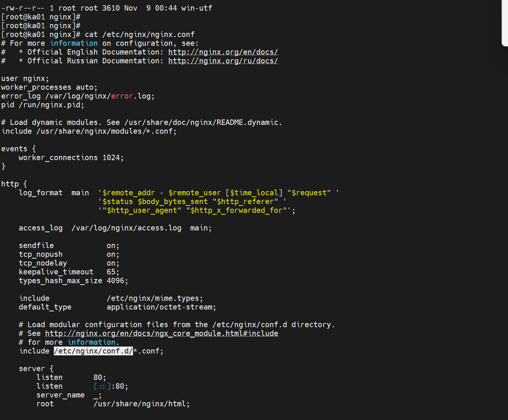
Task: Open the Russian nginx documentation link
Action: pos(223,61)
